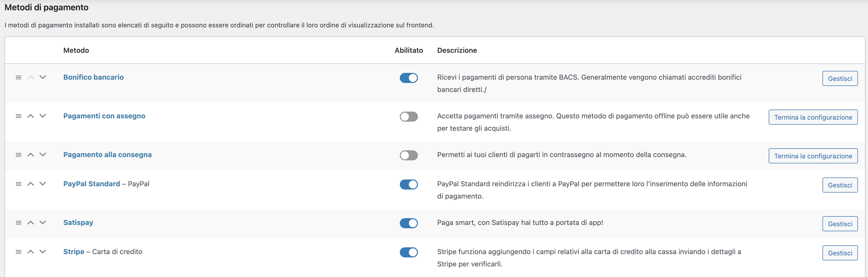Open the Bonifico bancario link
The image size is (868, 277).
[93, 77]
